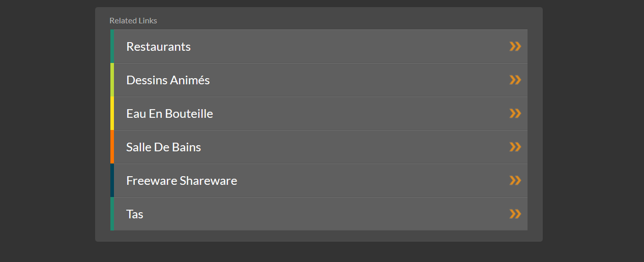
Task: Click the lime green bar beside Dessins Animés
Action: [112, 80]
